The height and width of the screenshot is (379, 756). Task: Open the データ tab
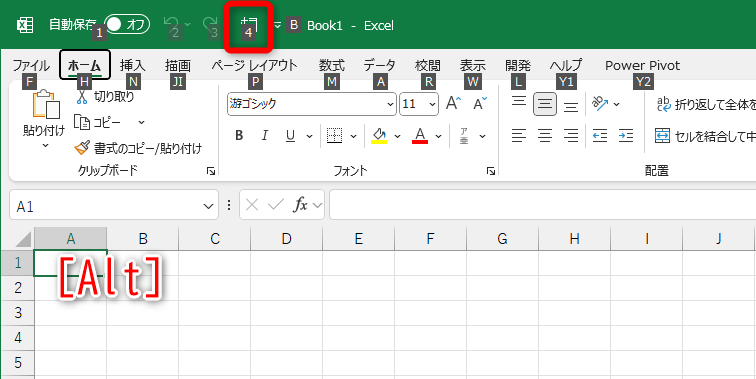pyautogui.click(x=379, y=65)
